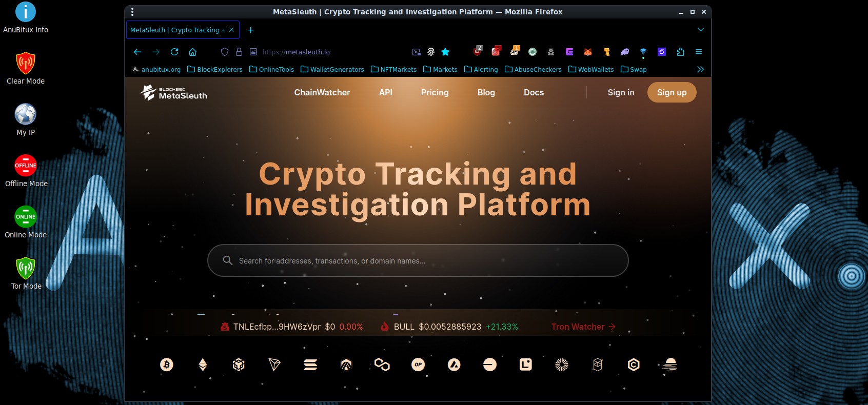Open the AnuBitux Info desktop icon
The width and height of the screenshot is (868, 405).
[26, 18]
